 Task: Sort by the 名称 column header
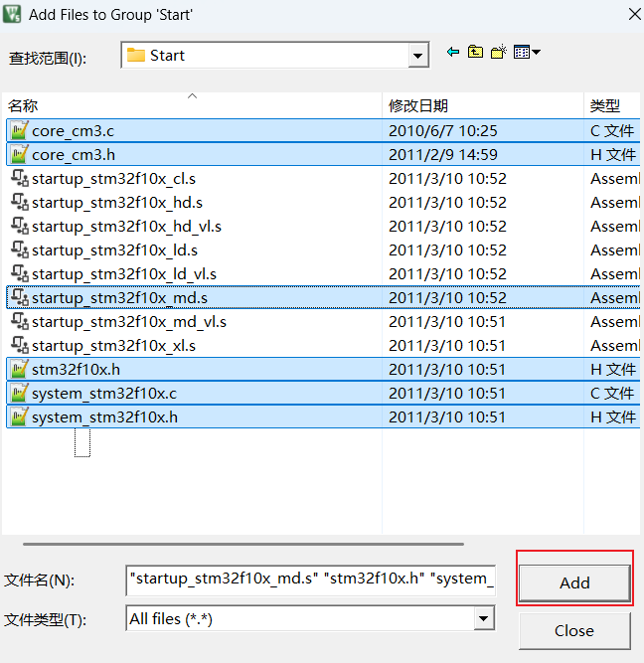click(192, 105)
